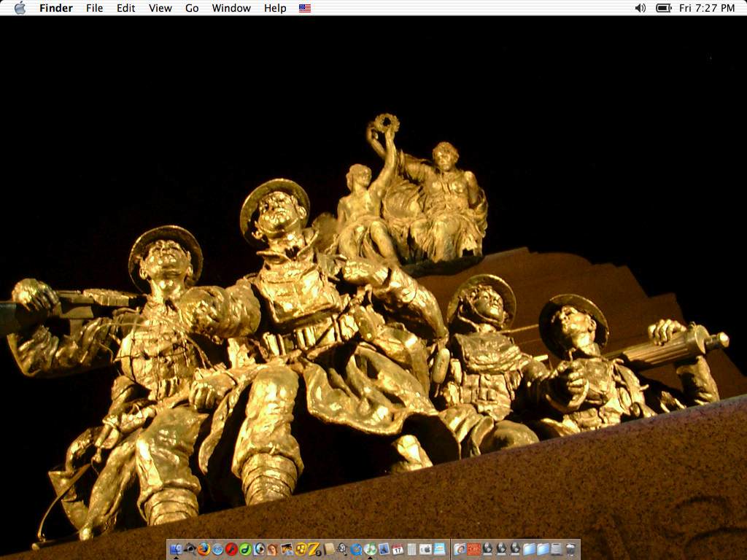Open iCal calendar in the Dock

click(x=398, y=549)
